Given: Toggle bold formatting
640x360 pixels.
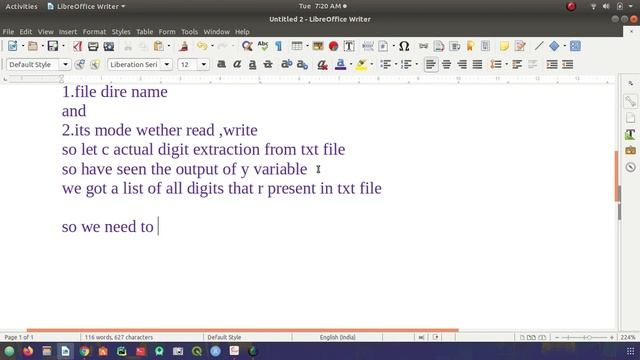Looking at the screenshot, I should coord(221,64).
